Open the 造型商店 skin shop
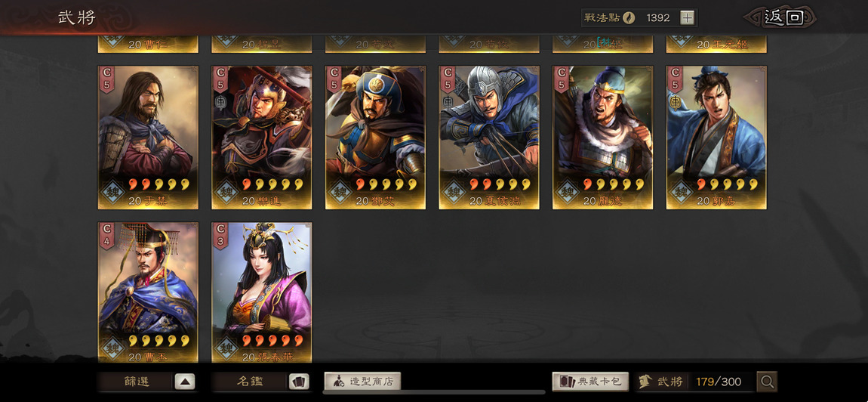Viewport: 868px width, 402px height. (x=362, y=382)
